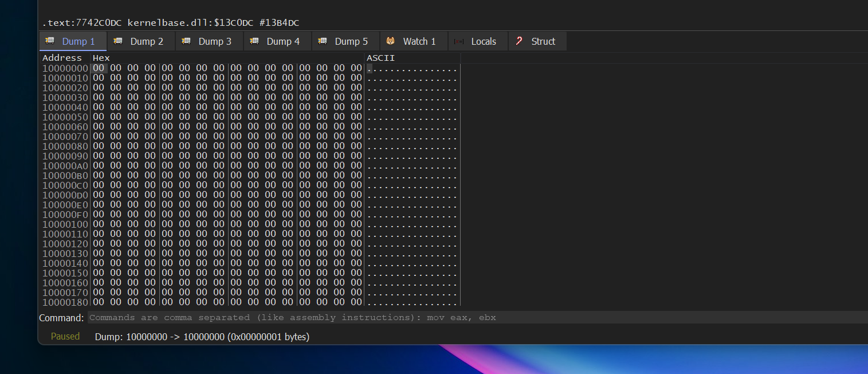This screenshot has height=374, width=868.
Task: Click the Paused status label
Action: click(x=65, y=337)
